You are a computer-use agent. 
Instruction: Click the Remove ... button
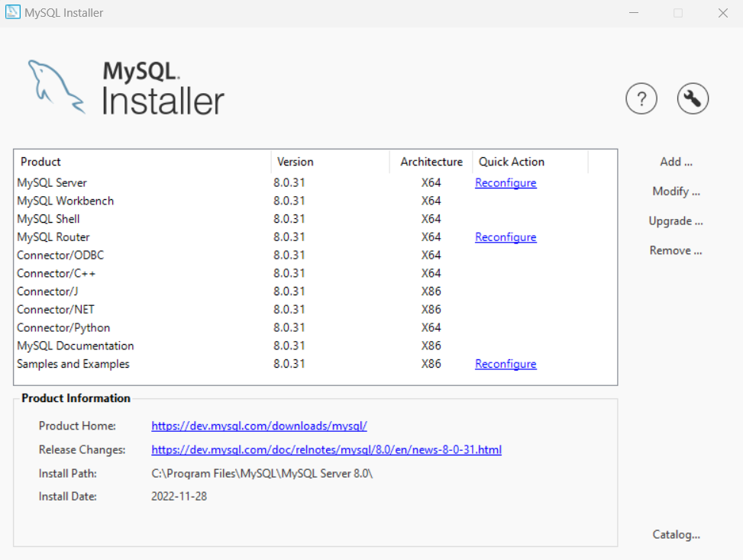pos(677,250)
